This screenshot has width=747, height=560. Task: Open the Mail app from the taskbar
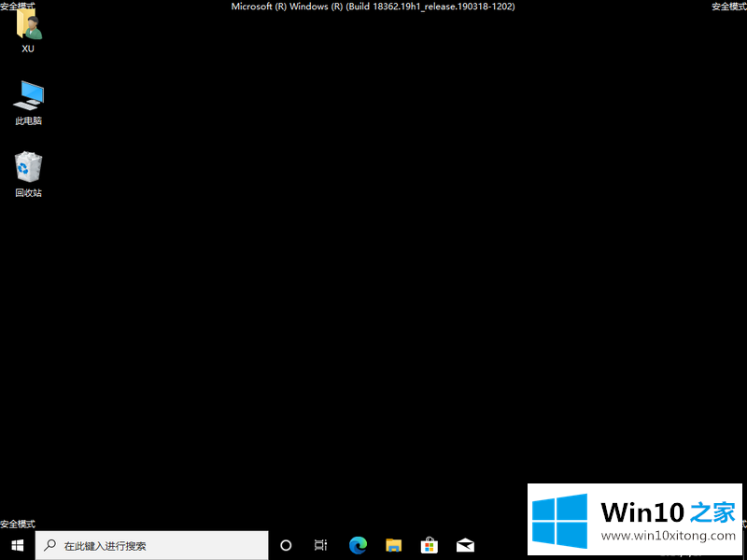[465, 545]
